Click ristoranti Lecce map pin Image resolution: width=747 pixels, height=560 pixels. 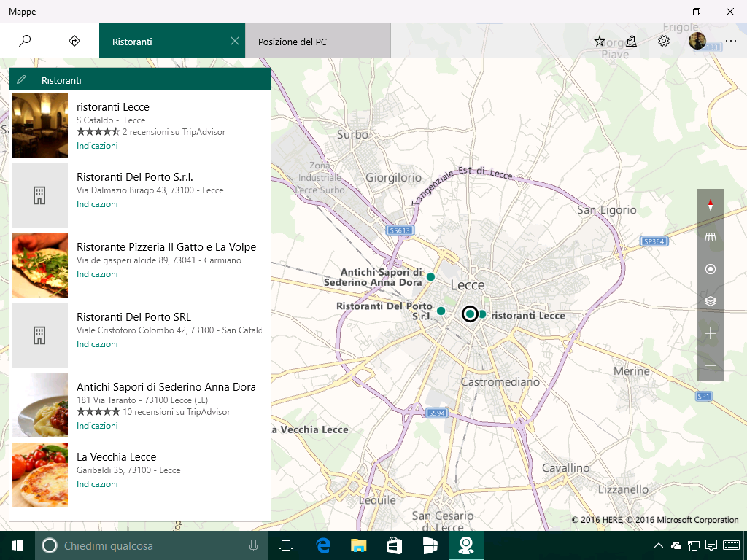[482, 314]
